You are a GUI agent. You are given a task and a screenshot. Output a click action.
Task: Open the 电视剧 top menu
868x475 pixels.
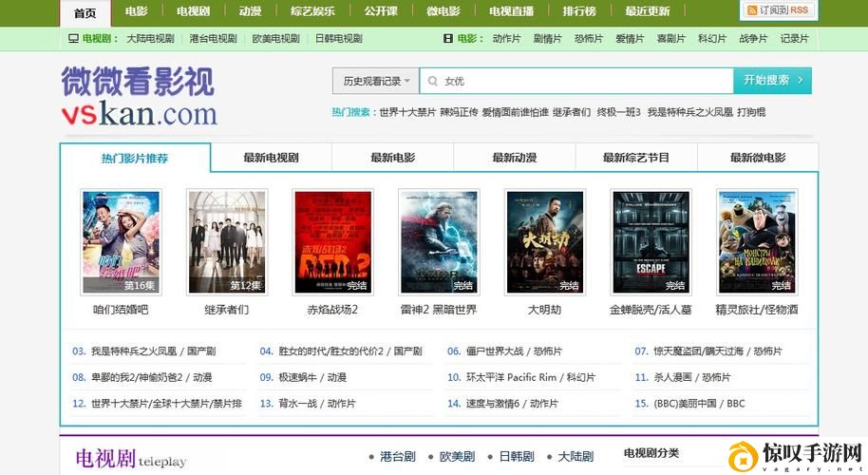[x=193, y=11]
